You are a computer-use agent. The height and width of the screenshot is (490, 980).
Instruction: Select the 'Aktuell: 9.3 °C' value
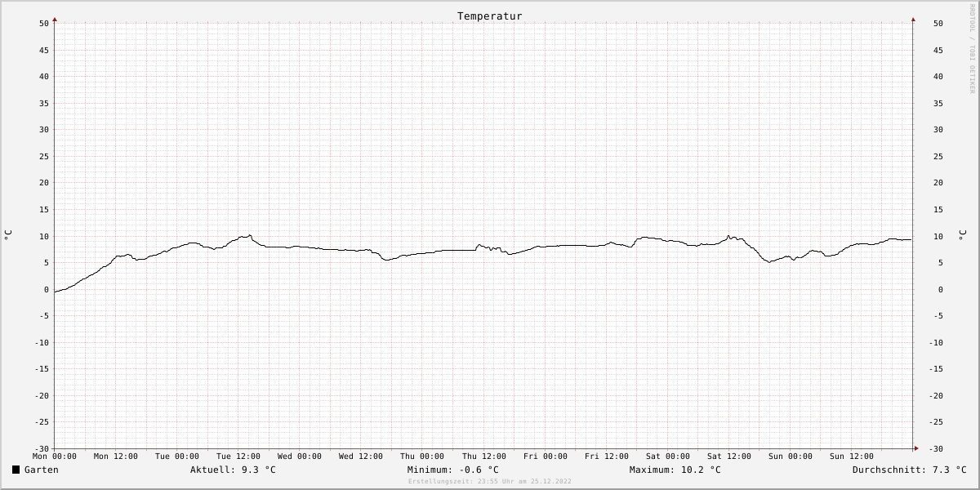tap(234, 470)
